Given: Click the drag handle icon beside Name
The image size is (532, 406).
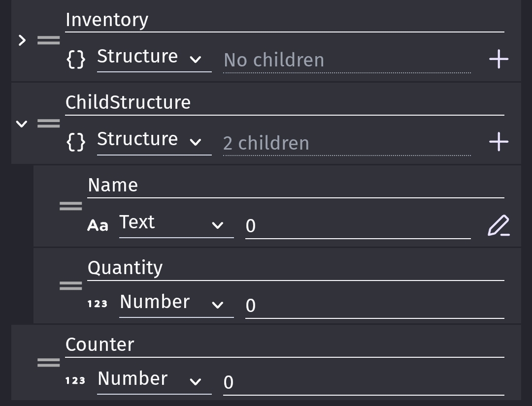Looking at the screenshot, I should 71,206.
